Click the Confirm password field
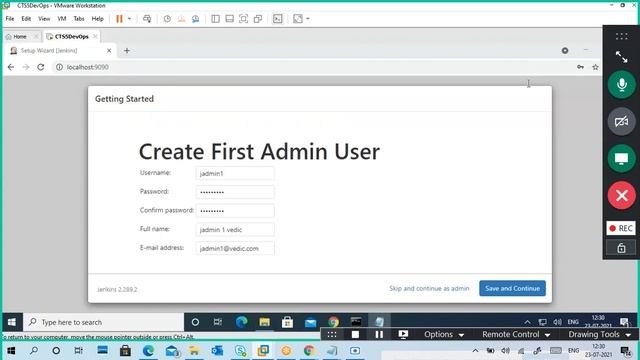 click(x=235, y=211)
